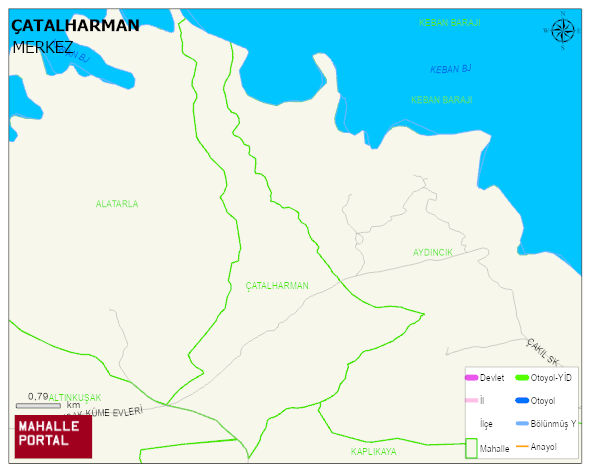
Task: Click the Anayol legend label
Action: [x=544, y=447]
